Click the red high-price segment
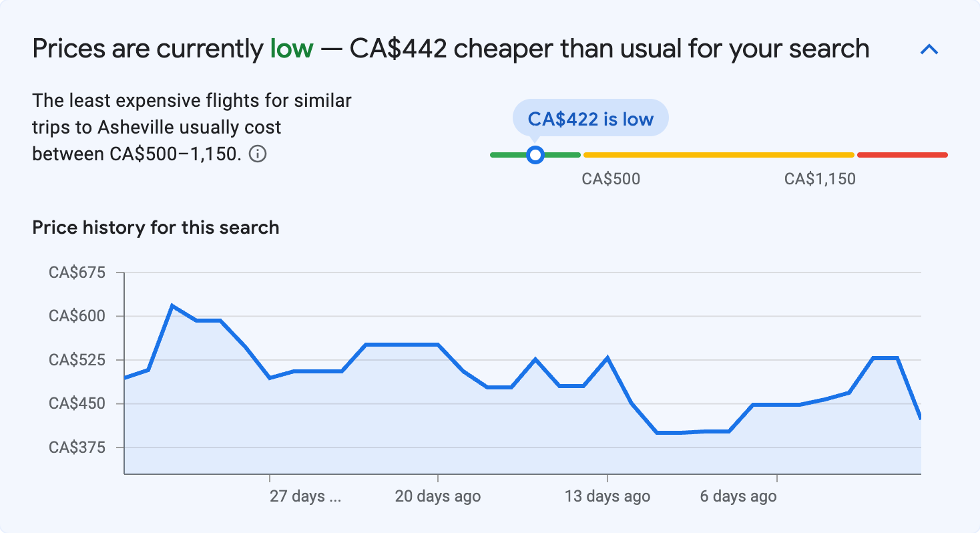This screenshot has height=533, width=980. click(x=901, y=154)
